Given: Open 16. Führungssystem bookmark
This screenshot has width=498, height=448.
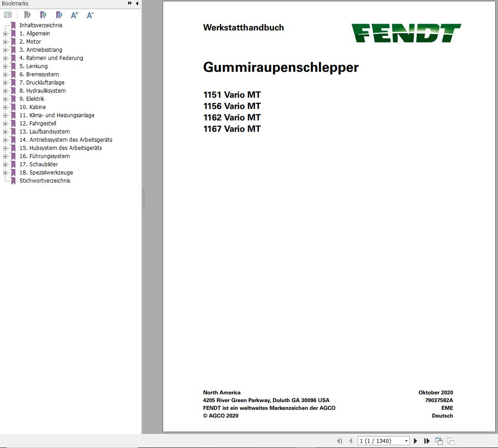Looking at the screenshot, I should pyautogui.click(x=45, y=156).
